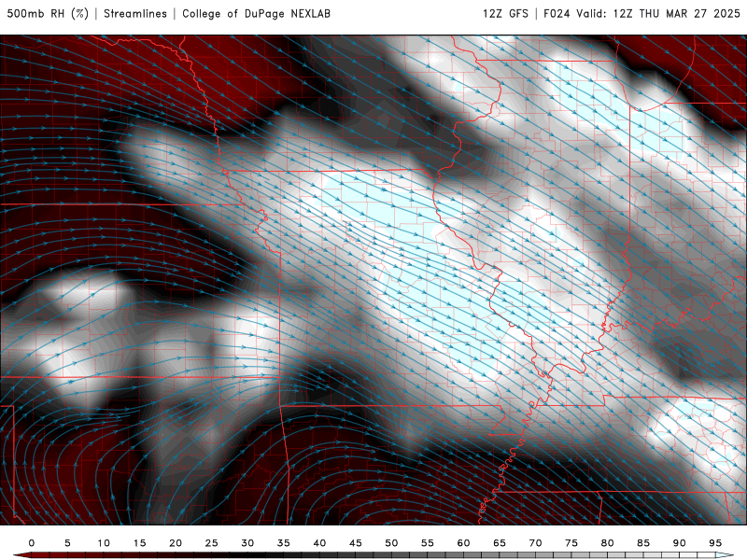Click the "60" value on the color scale
The image size is (747, 560).
463,543
